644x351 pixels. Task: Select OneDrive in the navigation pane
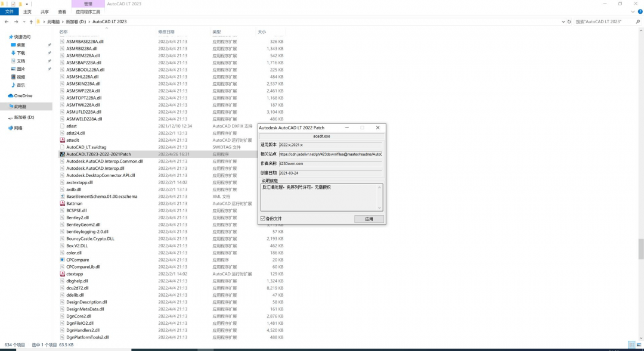coord(23,95)
